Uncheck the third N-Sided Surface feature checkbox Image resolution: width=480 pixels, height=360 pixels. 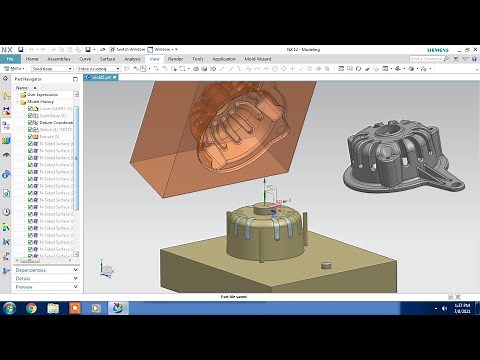[30, 158]
